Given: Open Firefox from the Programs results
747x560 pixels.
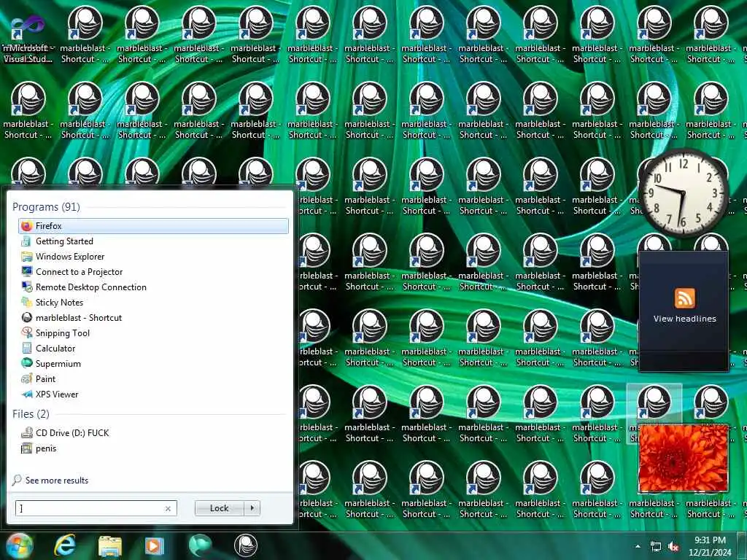Looking at the screenshot, I should tap(153, 226).
